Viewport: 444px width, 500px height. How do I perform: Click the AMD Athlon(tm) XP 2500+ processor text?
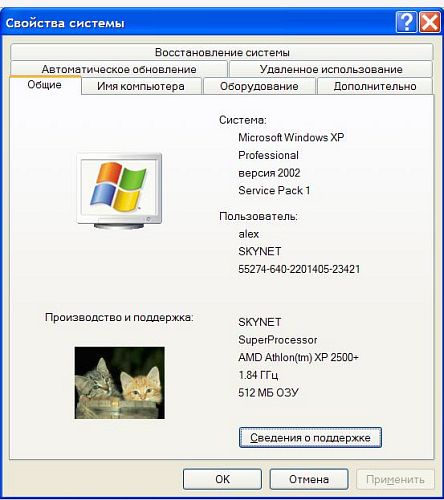[298, 357]
